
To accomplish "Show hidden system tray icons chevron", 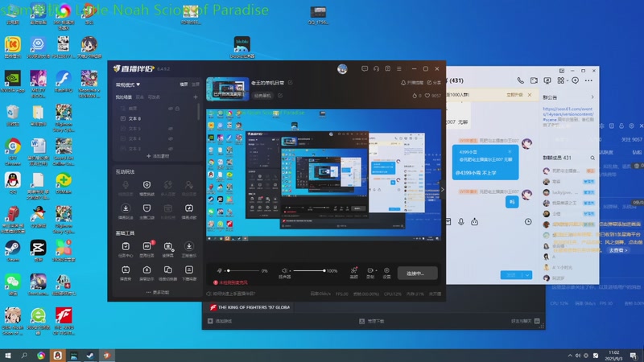I will [x=570, y=356].
